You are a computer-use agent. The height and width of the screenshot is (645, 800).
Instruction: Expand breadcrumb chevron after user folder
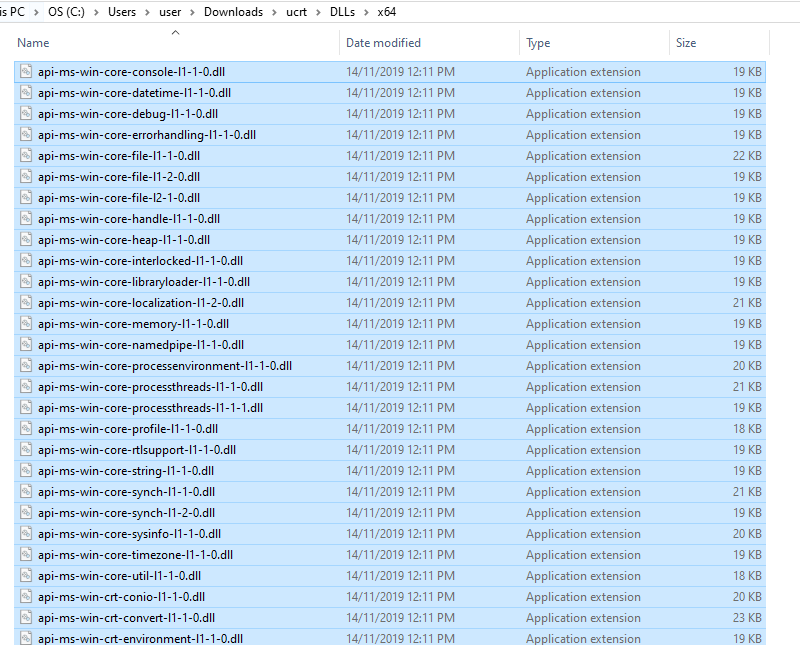pos(192,12)
